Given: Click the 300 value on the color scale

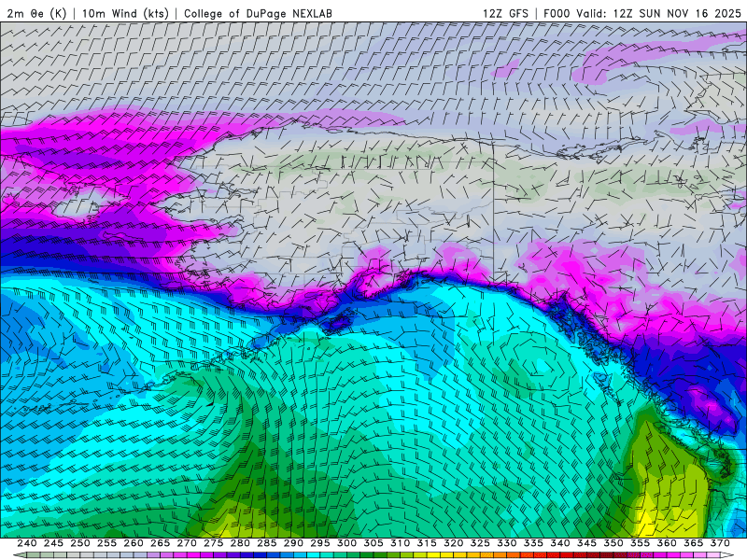Looking at the screenshot, I should tap(346, 543).
